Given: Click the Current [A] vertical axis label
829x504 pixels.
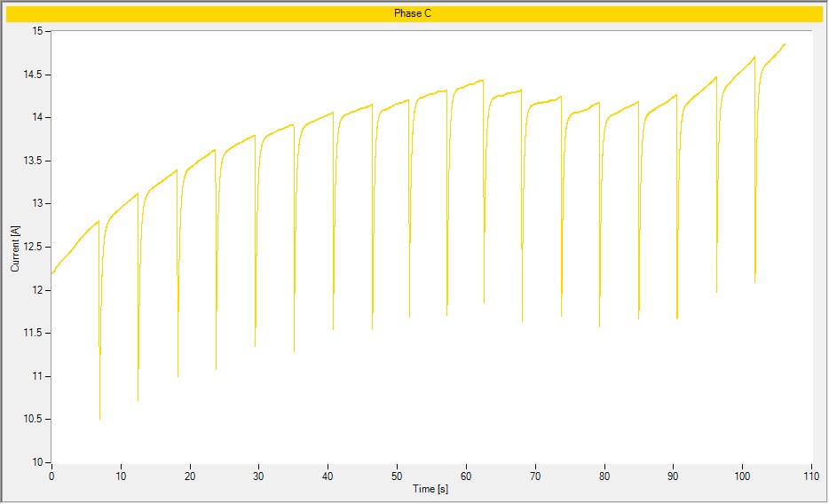Looking at the screenshot, I should tap(15, 247).
